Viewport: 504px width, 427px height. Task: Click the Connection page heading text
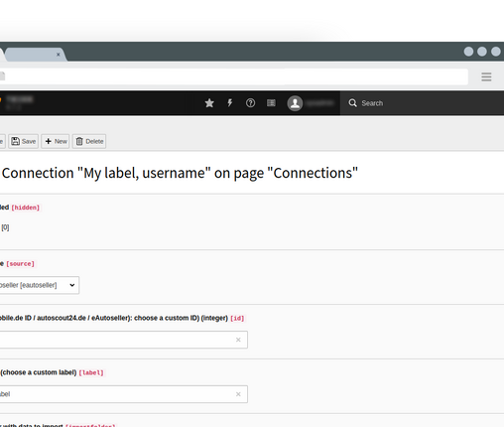coord(180,173)
